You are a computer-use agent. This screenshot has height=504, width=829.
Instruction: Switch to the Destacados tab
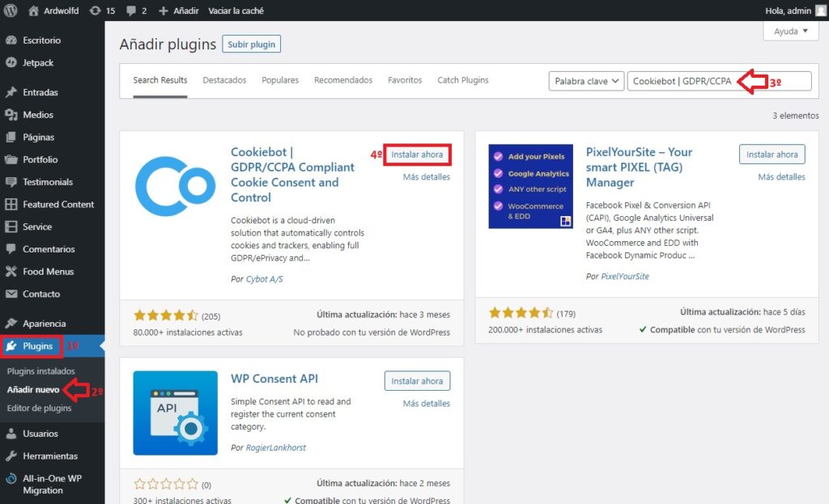click(x=225, y=80)
